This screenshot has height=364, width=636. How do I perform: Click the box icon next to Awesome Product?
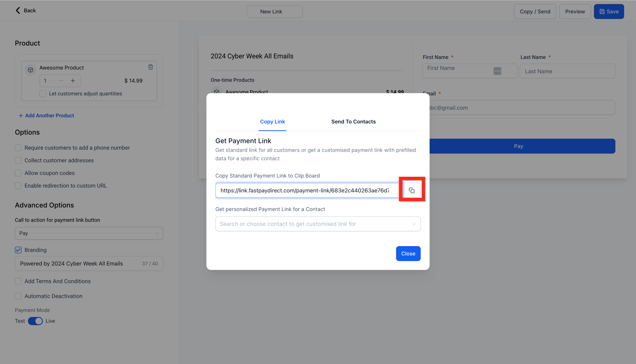[31, 70]
